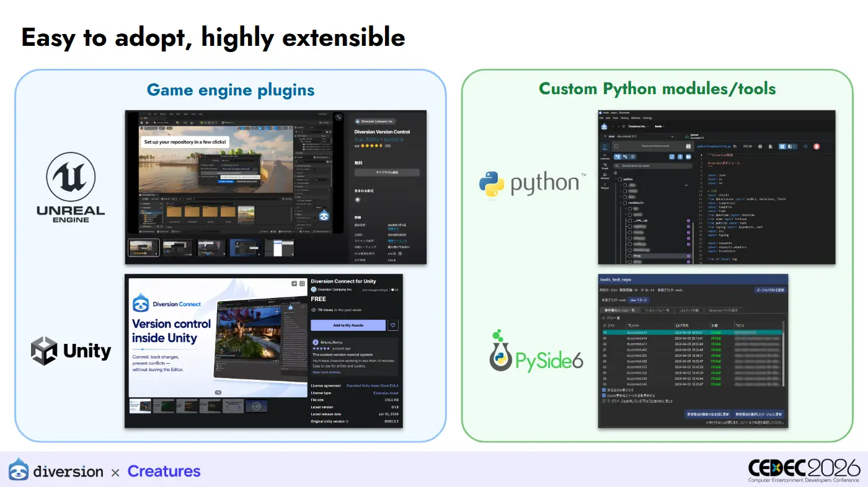
Task: Select the Diversion tab in tools_test_repo window
Action: click(724, 310)
